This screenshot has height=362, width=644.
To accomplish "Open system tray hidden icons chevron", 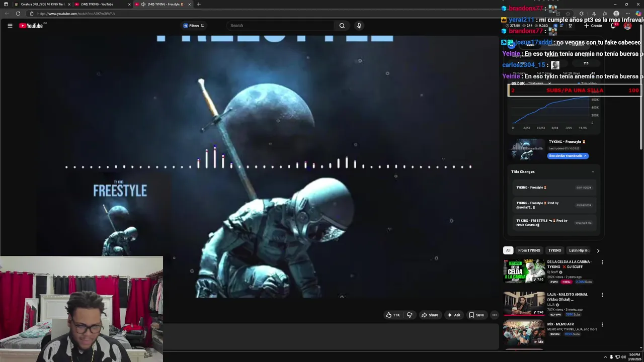I will pyautogui.click(x=605, y=357).
